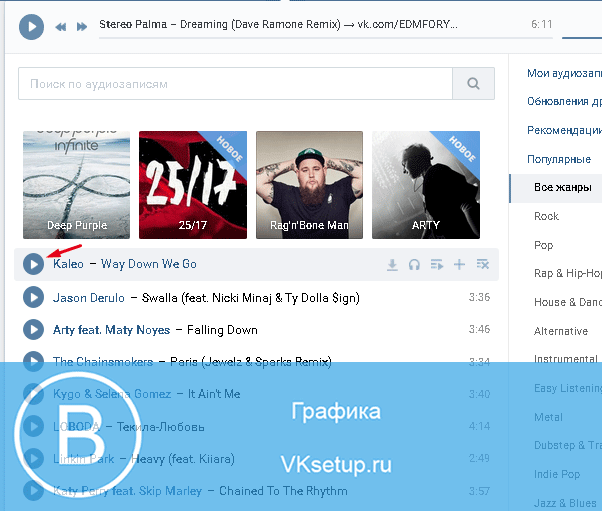The width and height of the screenshot is (602, 511).
Task: Open the Rag'n'Bone Man album thumbnail
Action: (x=309, y=185)
